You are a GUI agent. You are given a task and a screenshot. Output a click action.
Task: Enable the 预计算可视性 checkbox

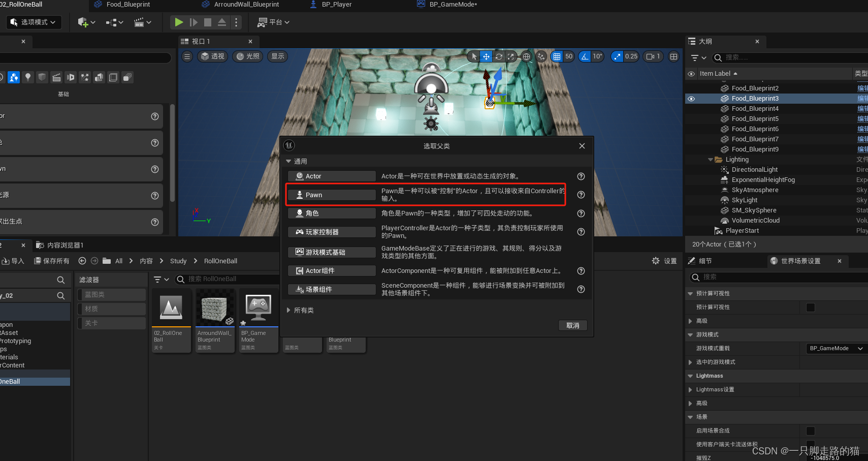[810, 307]
